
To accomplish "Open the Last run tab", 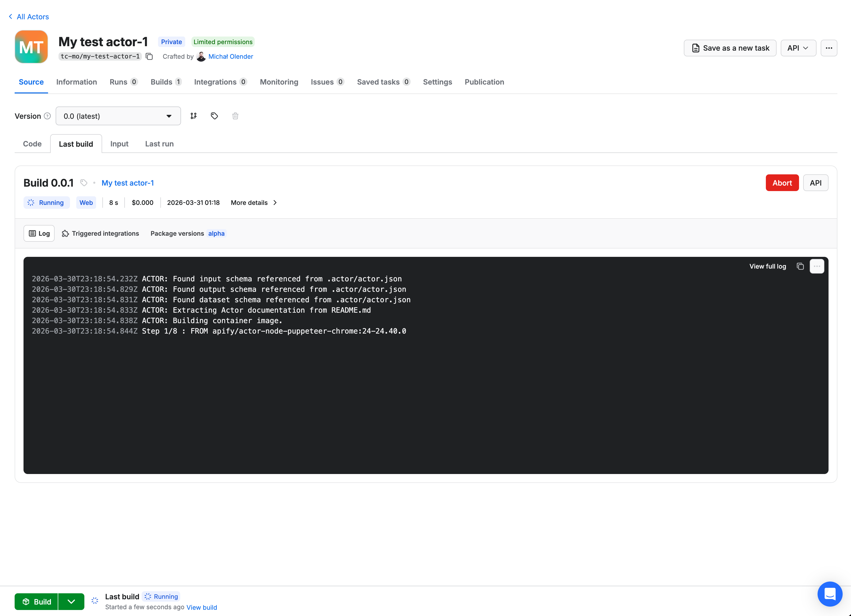I will pos(159,144).
